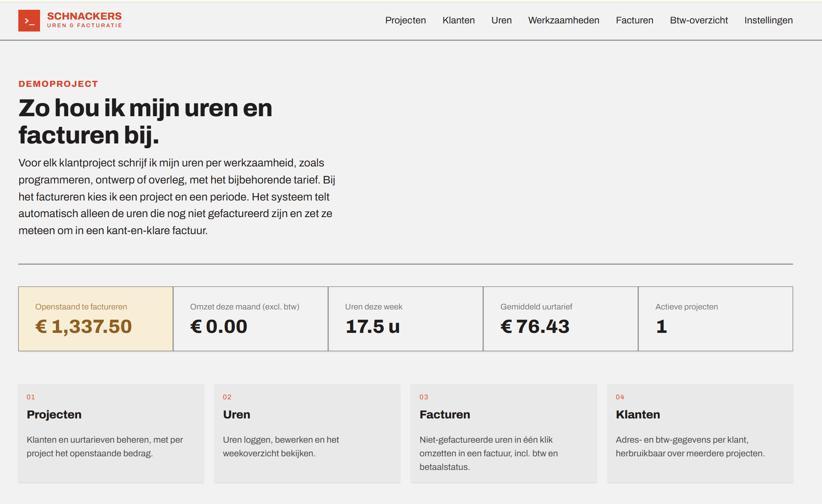Select the Actieve projecten stat tile
This screenshot has height=504, width=822.
click(x=716, y=319)
